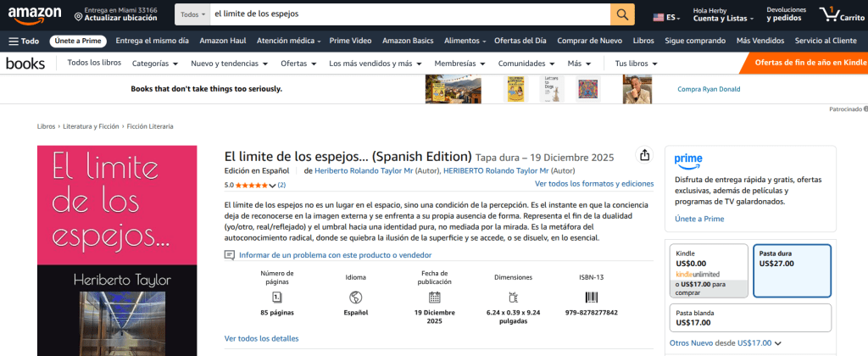Click Literatura y Ficción breadcrumb
Viewport: 868px width, 356px height.
click(91, 126)
